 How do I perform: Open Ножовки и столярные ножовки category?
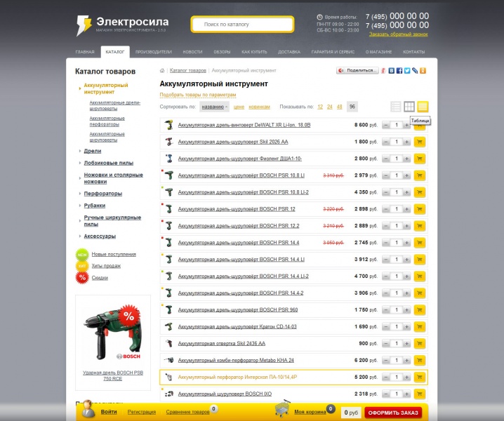[114, 178]
